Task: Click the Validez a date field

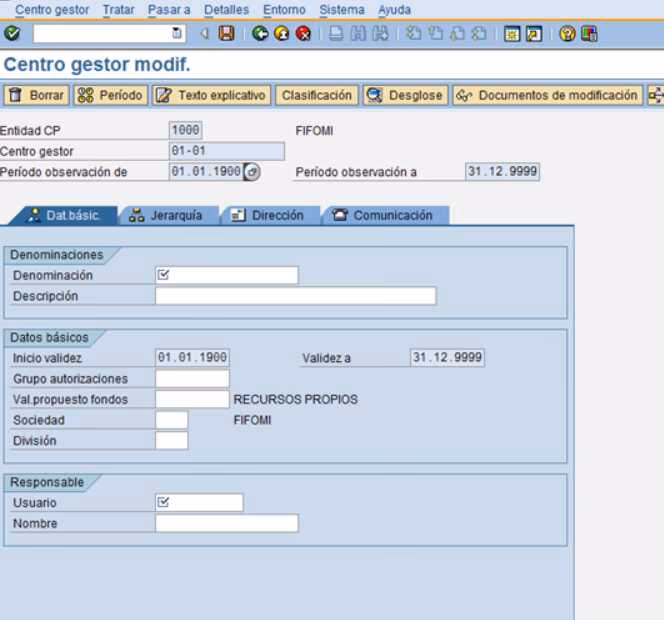Action: tap(447, 357)
